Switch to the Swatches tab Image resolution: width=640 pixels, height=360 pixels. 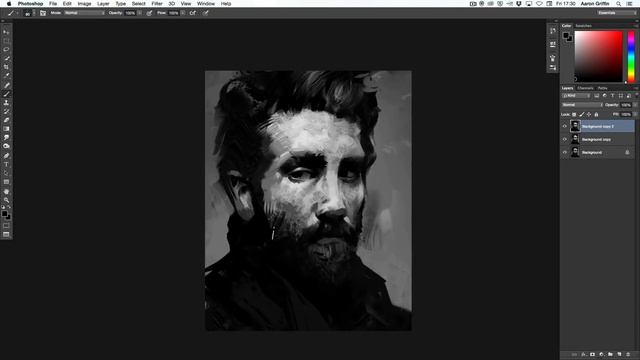pos(583,26)
